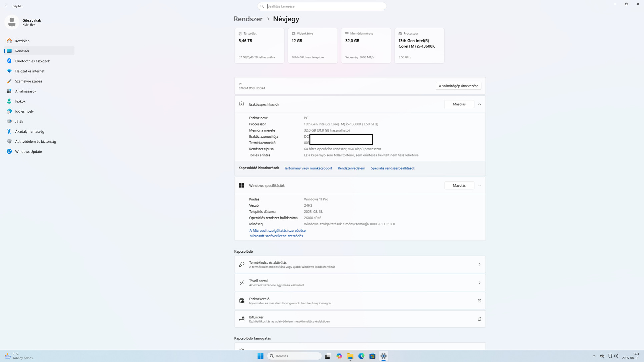Go to Kezdőlap in the sidebar
This screenshot has width=644, height=362.
(x=22, y=41)
